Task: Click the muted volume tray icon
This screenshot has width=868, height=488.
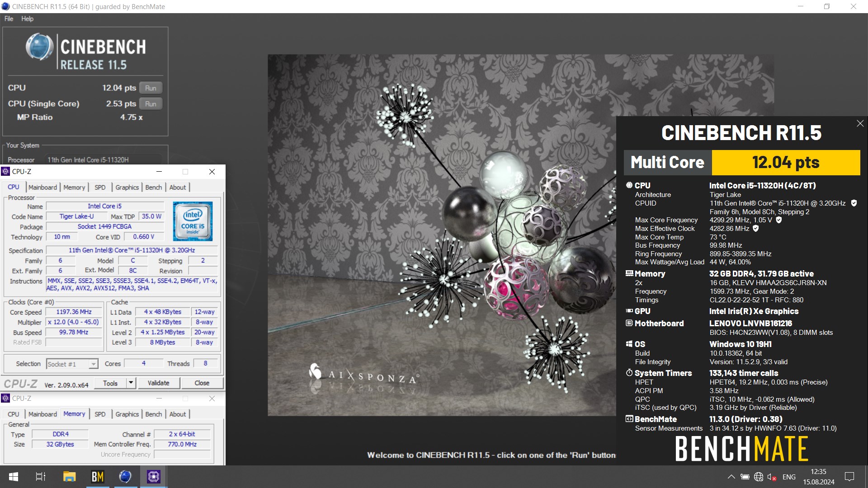Action: (772, 477)
